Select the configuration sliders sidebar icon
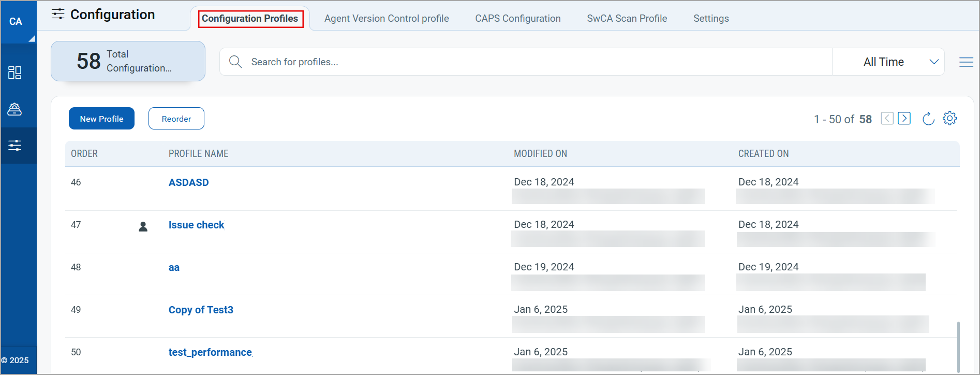 tap(15, 146)
